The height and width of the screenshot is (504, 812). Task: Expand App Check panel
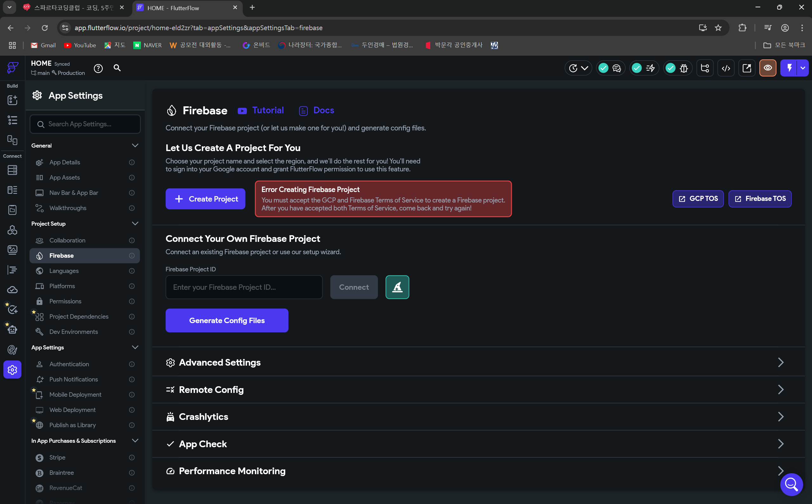[x=479, y=444]
